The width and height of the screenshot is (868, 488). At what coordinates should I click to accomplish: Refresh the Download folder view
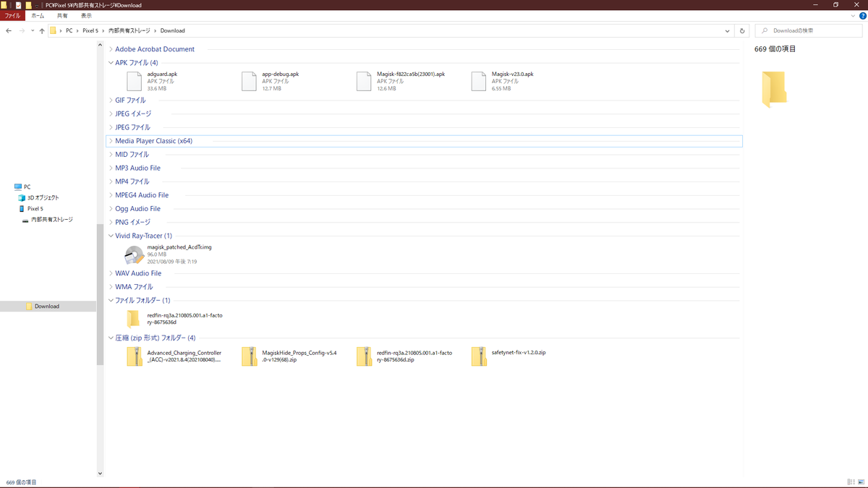tap(742, 31)
